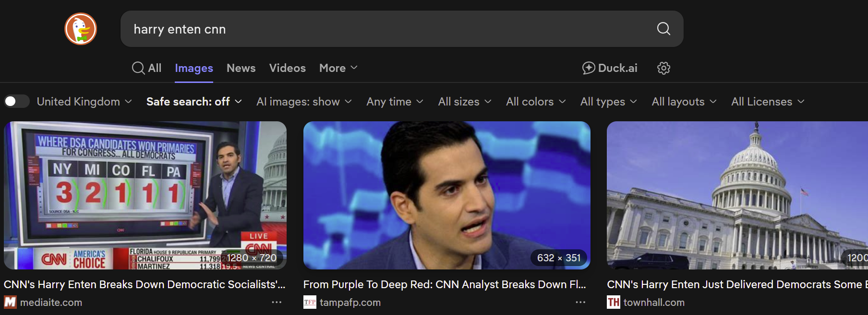The height and width of the screenshot is (315, 868).
Task: Open the Any time filter
Action: pyautogui.click(x=395, y=102)
